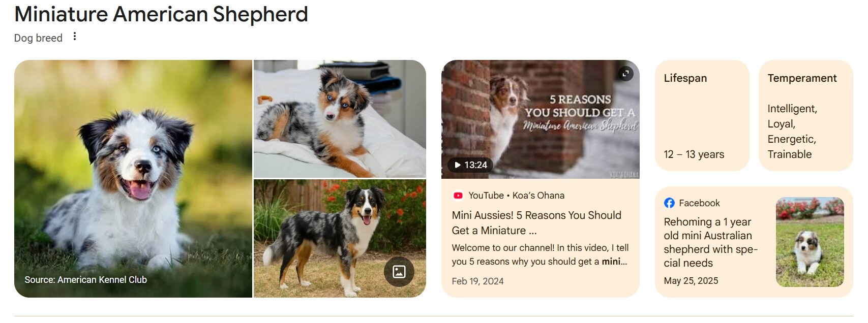Expand the video preview with the fullscreen icon

(x=625, y=74)
